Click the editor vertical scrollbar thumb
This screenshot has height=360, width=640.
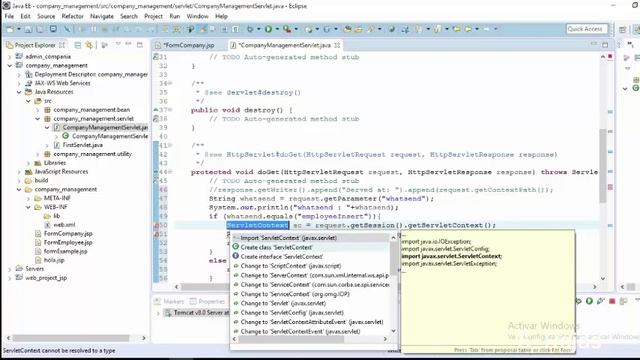[x=603, y=165]
